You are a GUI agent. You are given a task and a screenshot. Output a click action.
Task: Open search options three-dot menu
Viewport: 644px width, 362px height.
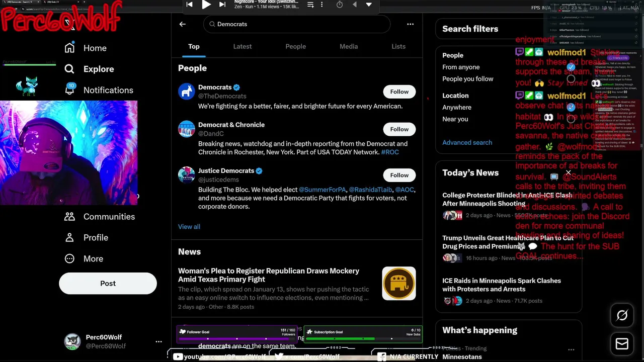410,24
